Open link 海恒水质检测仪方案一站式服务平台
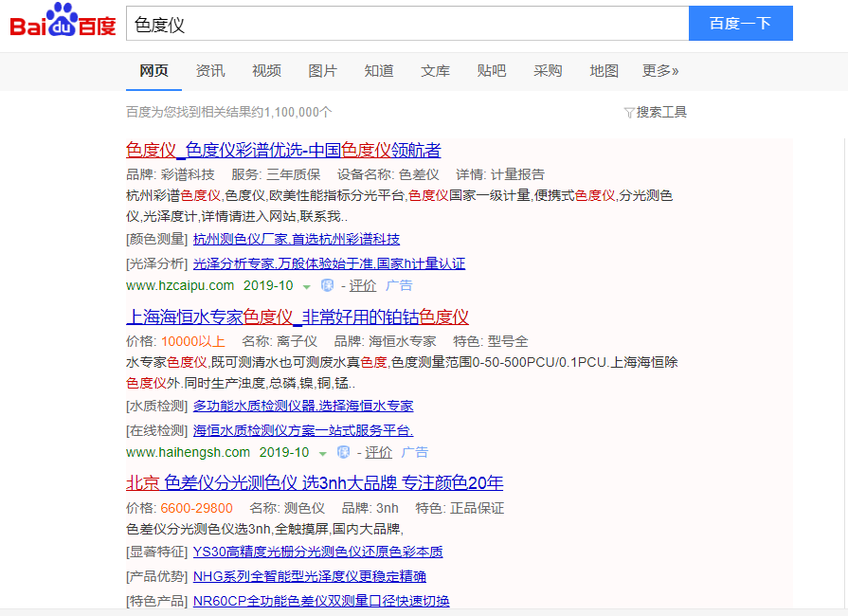 click(x=303, y=430)
